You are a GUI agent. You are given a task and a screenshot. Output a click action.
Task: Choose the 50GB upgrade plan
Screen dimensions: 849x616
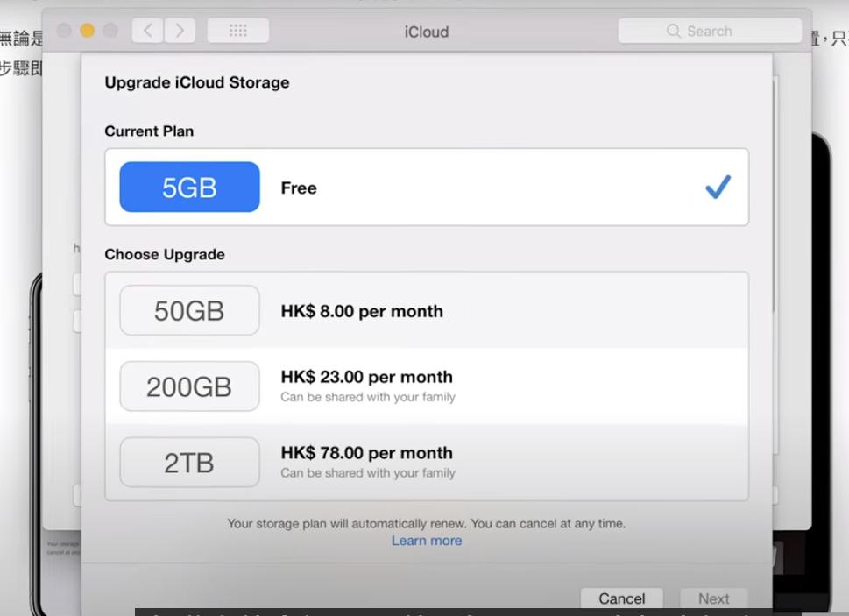click(427, 311)
